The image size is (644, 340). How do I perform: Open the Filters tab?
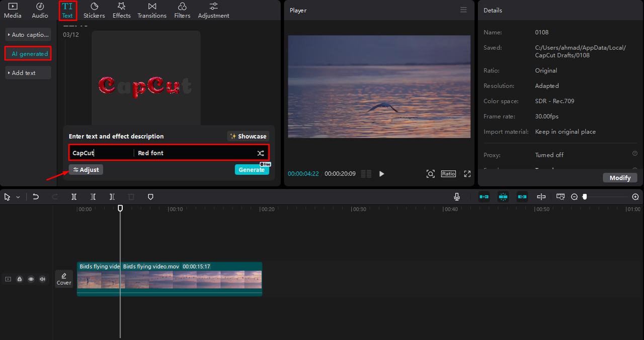(x=182, y=10)
